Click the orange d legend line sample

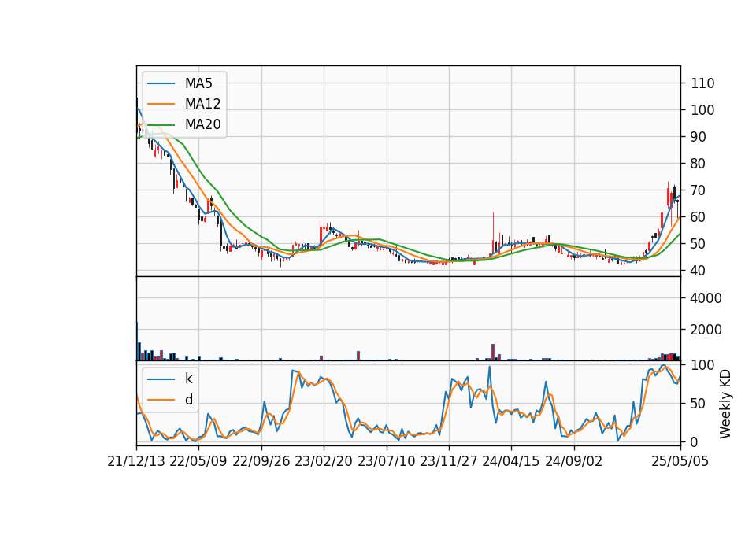point(161,400)
